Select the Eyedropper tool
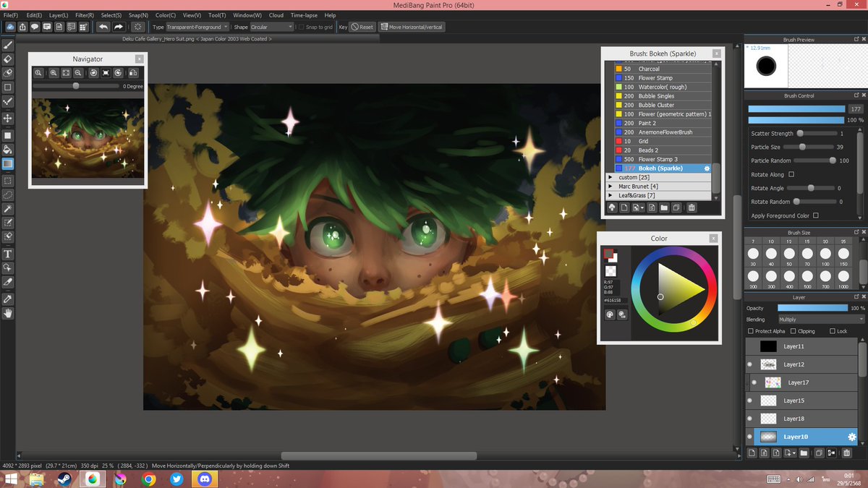868x488 pixels. pyautogui.click(x=8, y=299)
